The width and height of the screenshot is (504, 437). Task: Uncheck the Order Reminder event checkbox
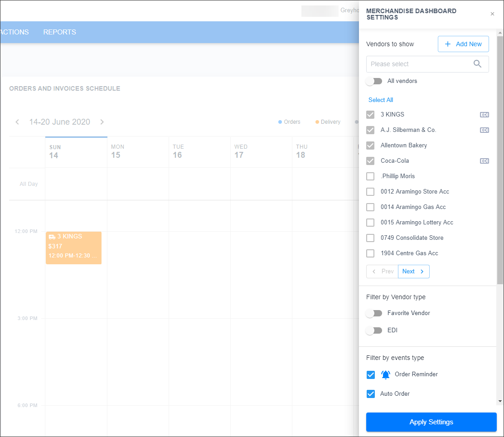pos(371,375)
